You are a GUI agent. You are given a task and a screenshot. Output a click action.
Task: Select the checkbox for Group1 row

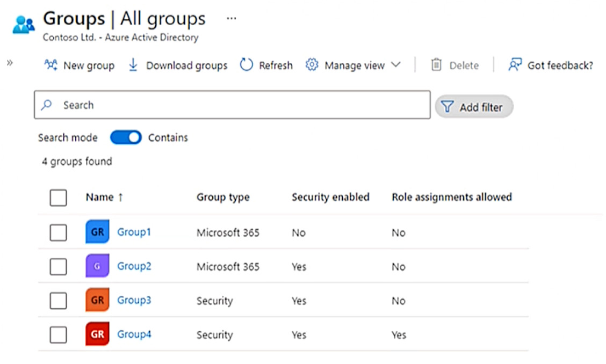point(58,232)
